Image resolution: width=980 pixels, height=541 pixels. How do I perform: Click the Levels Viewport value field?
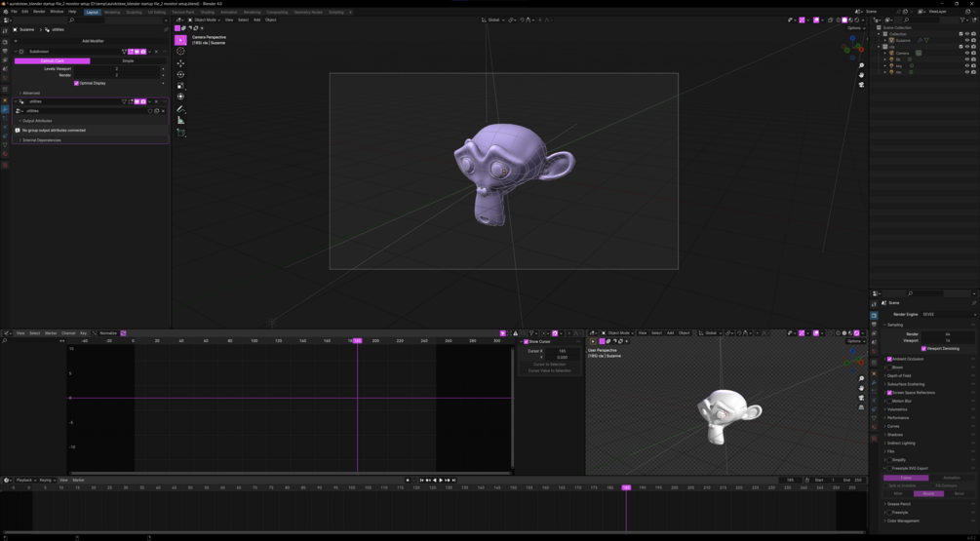point(117,68)
